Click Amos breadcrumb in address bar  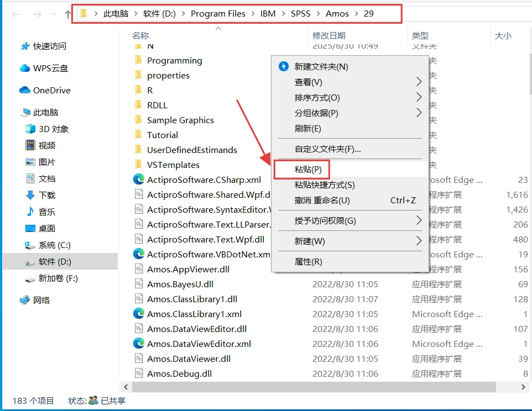pos(337,14)
